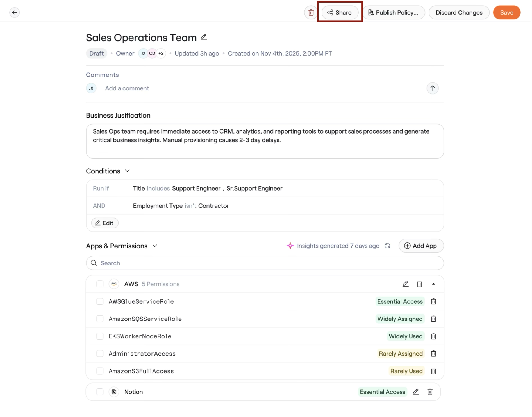Check the AWSGlueServiceRole checkbox
This screenshot has height=417, width=532.
(100, 301)
